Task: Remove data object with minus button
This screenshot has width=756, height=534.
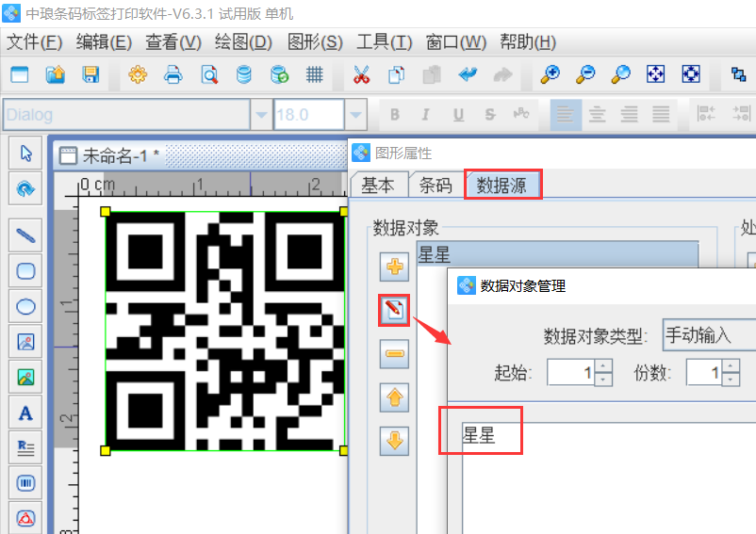Action: pos(394,354)
